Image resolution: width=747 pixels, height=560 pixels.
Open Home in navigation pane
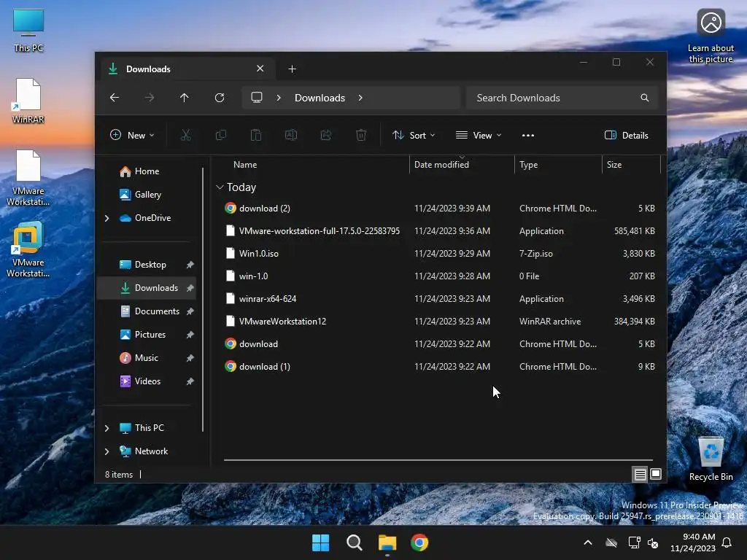pyautogui.click(x=147, y=171)
